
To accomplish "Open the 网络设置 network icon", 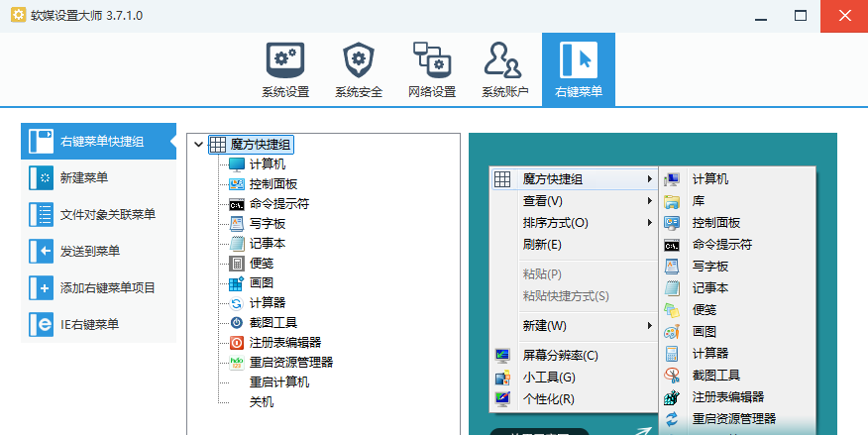I will pyautogui.click(x=432, y=69).
